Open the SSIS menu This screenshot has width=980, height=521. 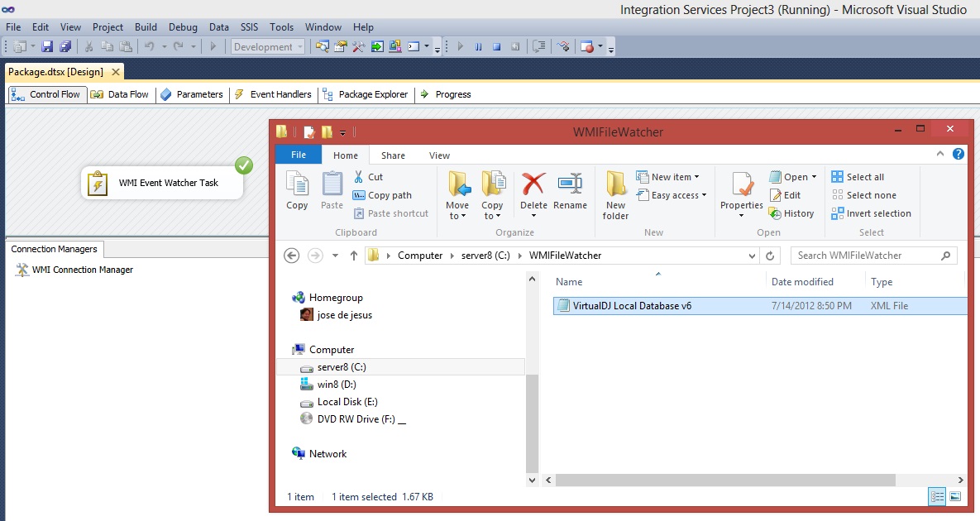[x=250, y=26]
